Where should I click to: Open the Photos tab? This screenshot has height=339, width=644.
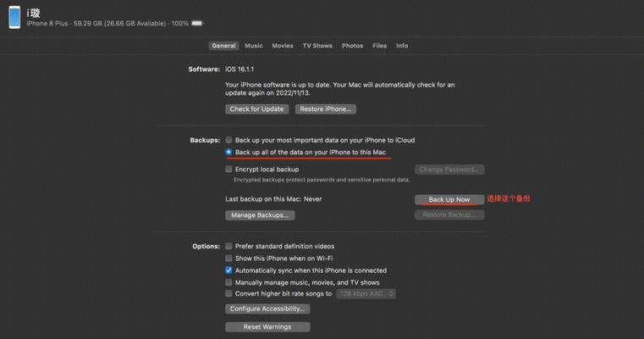pos(352,46)
